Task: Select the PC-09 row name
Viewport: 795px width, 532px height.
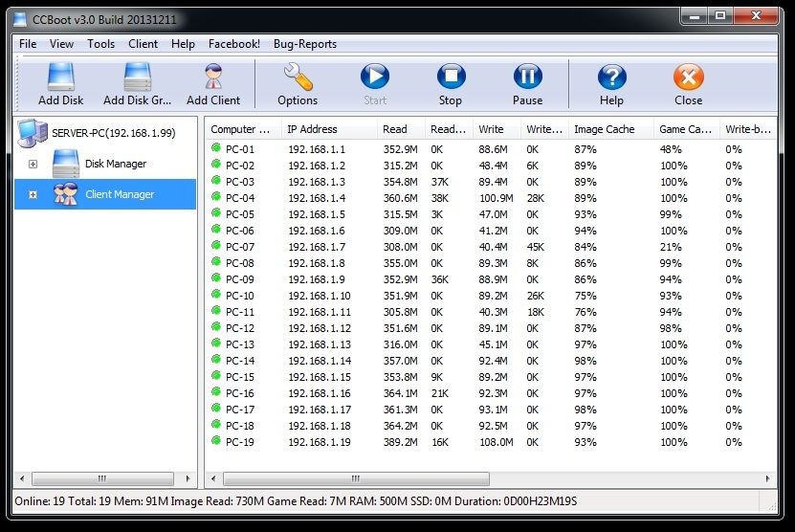Action: tap(240, 279)
